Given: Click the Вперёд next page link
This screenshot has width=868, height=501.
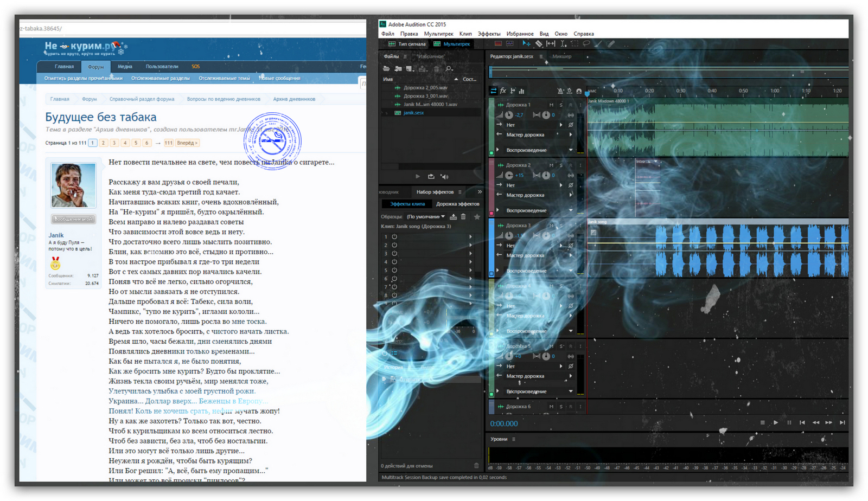Looking at the screenshot, I should 187,143.
